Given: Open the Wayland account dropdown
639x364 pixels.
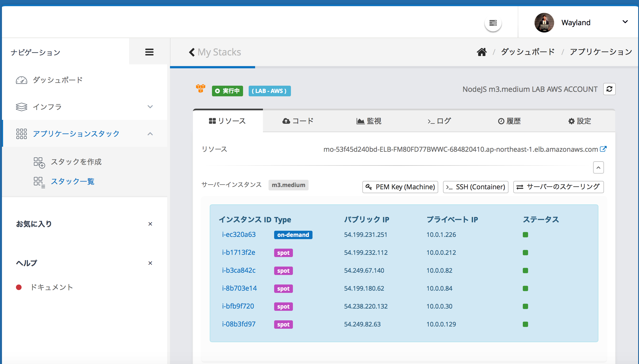Looking at the screenshot, I should click(x=625, y=22).
